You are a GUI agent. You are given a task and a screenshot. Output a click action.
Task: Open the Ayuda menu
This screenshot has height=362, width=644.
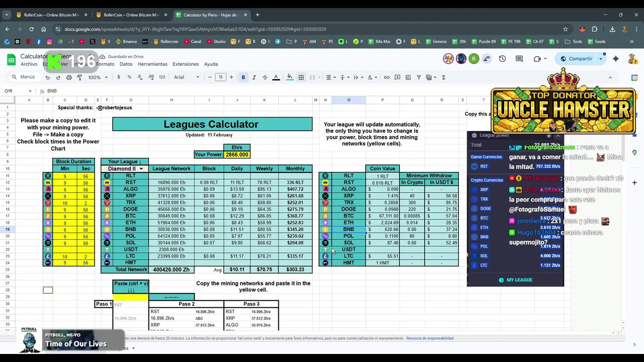(x=211, y=64)
